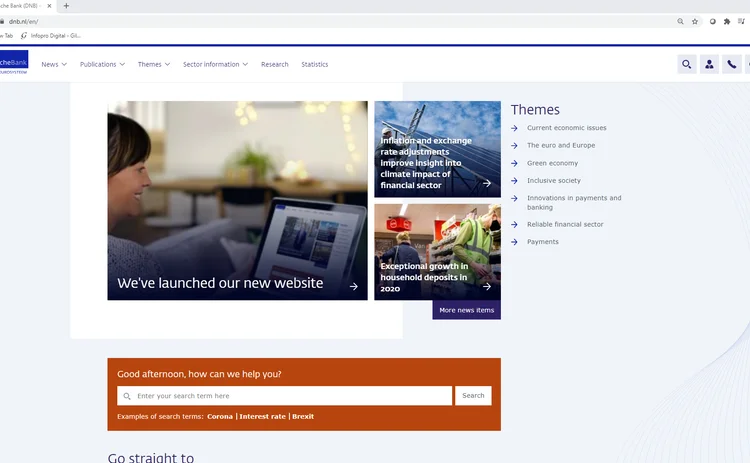The image size is (750, 463).
Task: Click arrow icon beside Innovations in payments
Action: pos(515,198)
